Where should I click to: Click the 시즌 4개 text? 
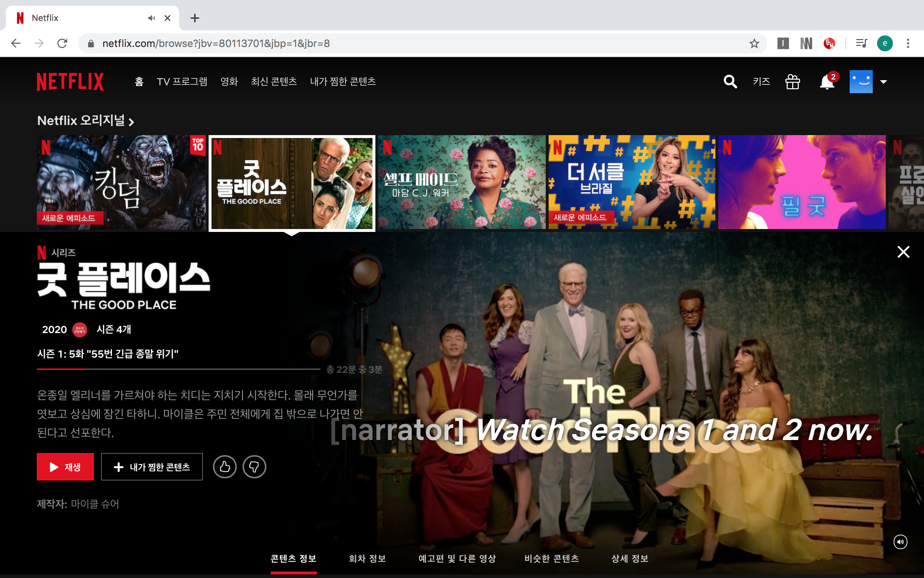point(114,329)
